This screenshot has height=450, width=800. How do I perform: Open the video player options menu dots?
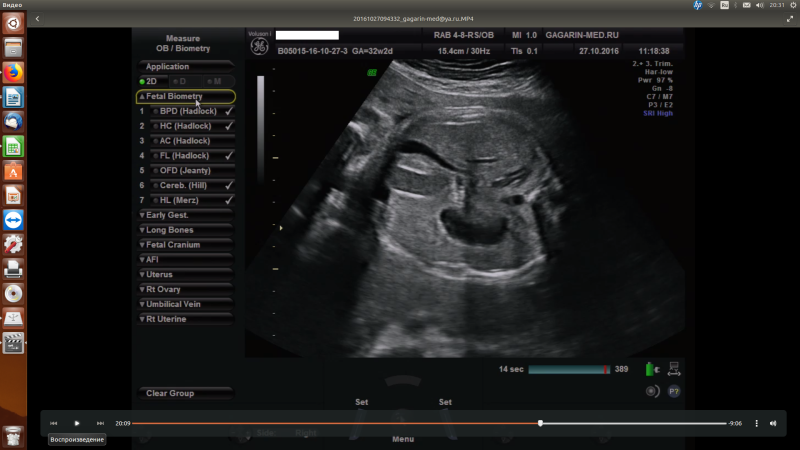(757, 423)
